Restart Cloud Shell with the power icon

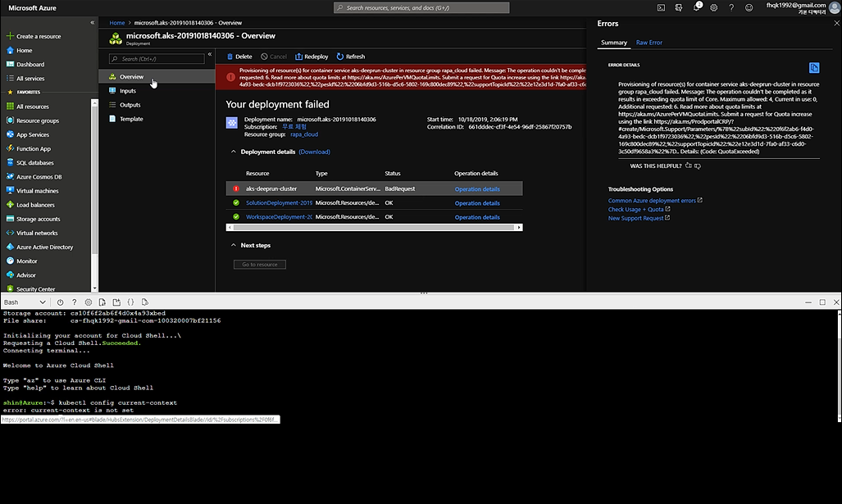click(60, 302)
